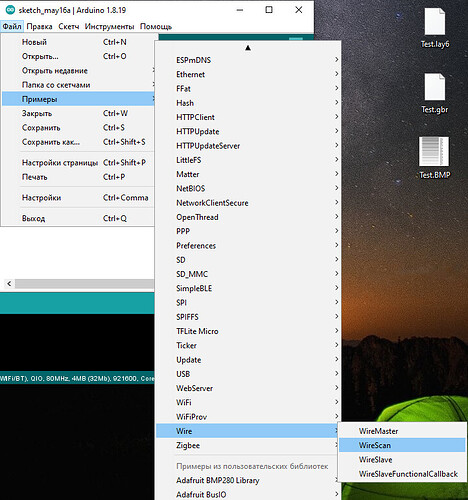Expand SD_MMC examples

point(248,274)
